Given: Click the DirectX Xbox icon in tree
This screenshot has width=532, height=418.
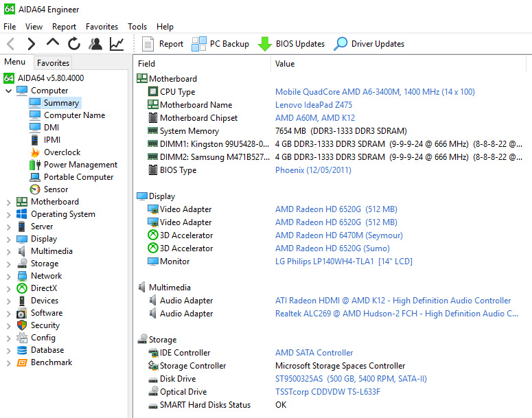Looking at the screenshot, I should point(22,288).
